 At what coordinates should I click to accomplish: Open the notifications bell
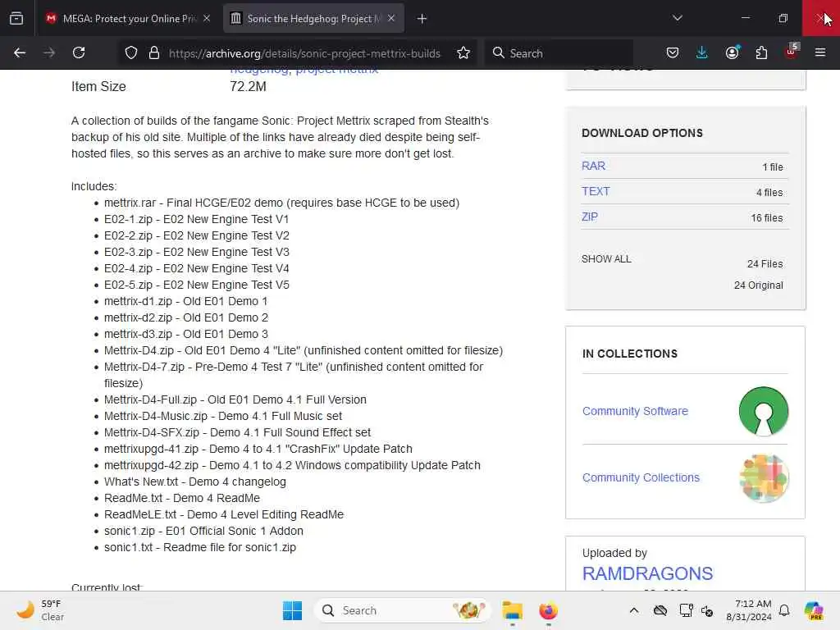pyautogui.click(x=784, y=610)
